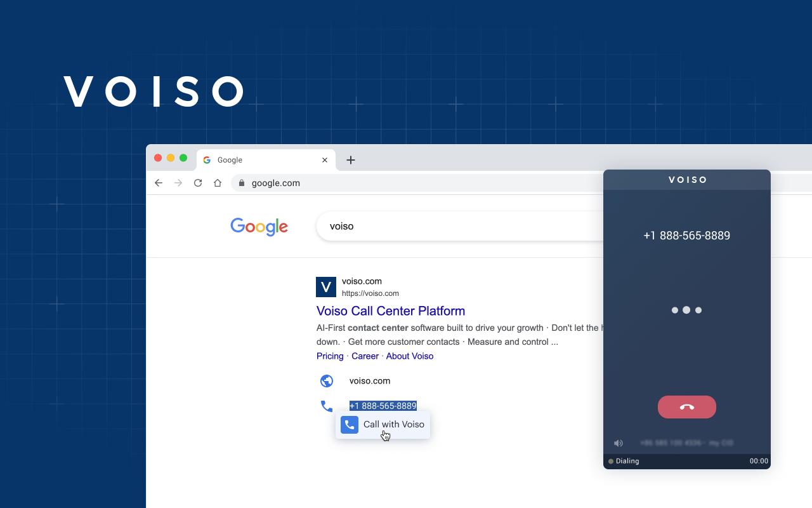Click the large VOISO logo at top left
812x508 pixels.
pos(154,91)
